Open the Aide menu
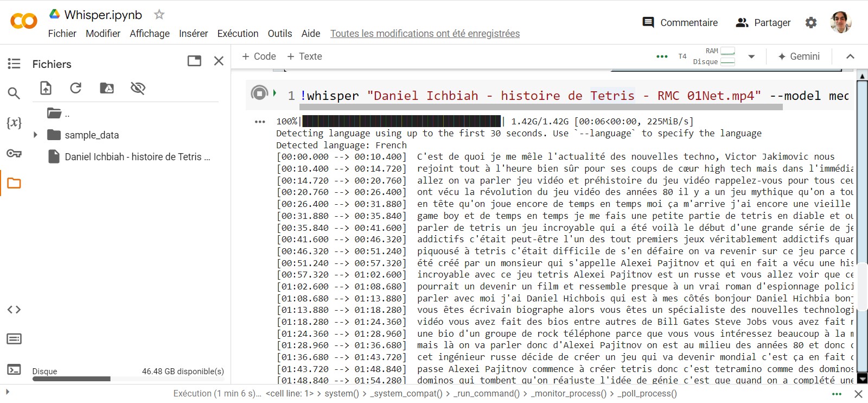The image size is (868, 403). click(311, 34)
